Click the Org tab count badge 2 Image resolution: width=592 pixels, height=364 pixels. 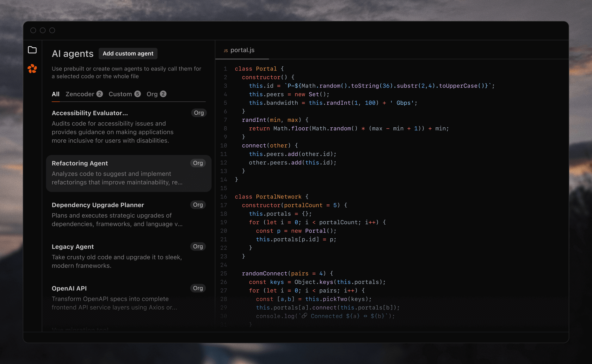(163, 94)
